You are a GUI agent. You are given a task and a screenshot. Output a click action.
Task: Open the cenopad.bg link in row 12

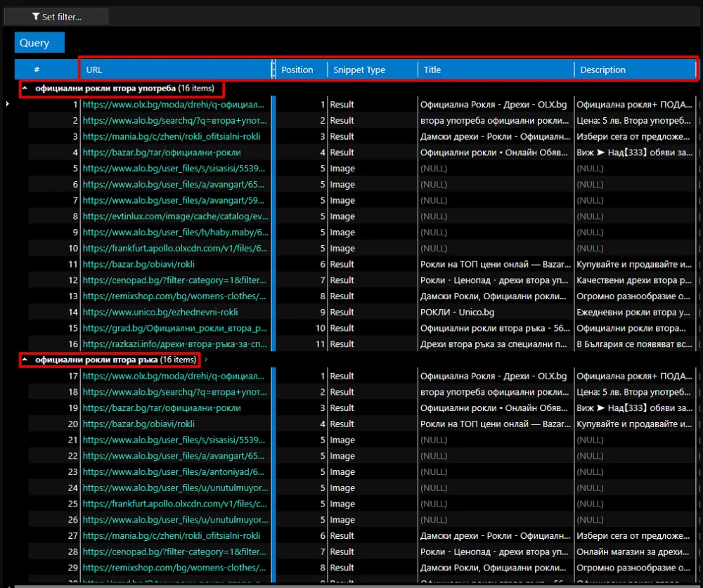pyautogui.click(x=174, y=280)
